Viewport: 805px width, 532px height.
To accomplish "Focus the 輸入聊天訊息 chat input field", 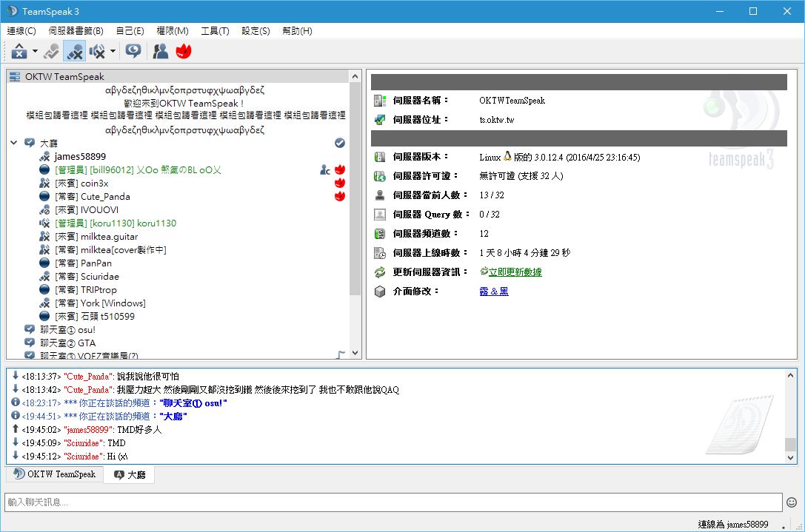I will 393,502.
